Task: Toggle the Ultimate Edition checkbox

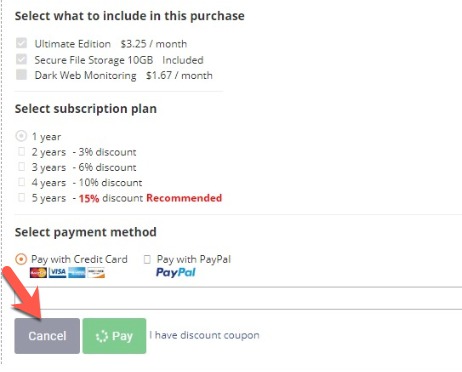Action: coord(21,43)
